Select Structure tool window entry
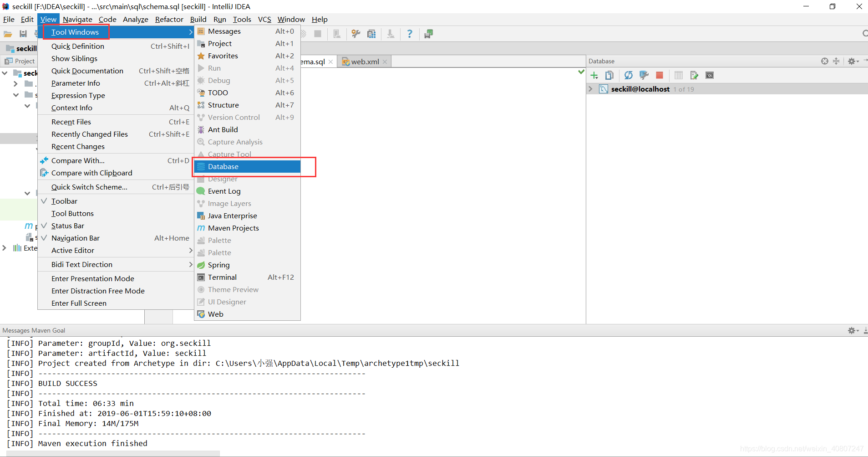 pyautogui.click(x=247, y=105)
